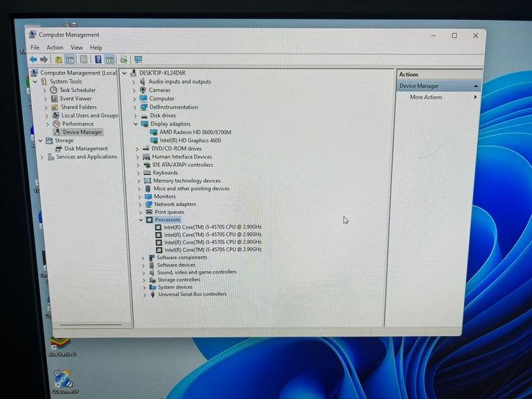
Task: Toggle Show/Hide Action Pane toolbar icon
Action: (x=109, y=60)
